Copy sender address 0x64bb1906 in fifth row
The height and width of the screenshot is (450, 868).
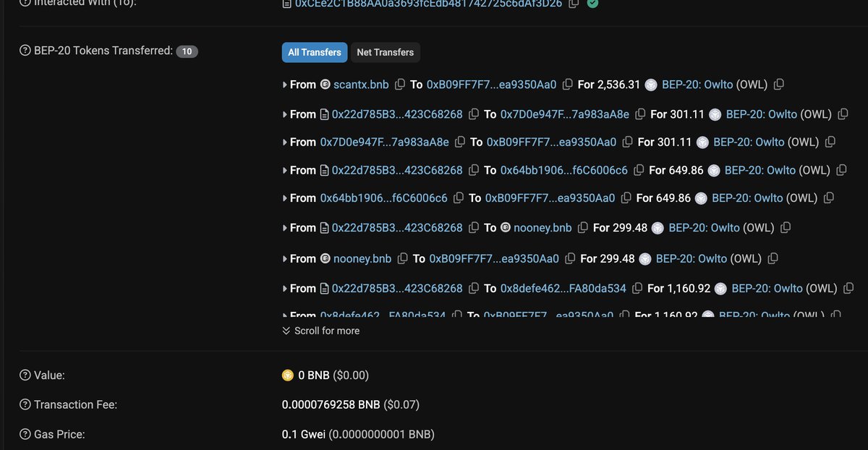point(459,198)
